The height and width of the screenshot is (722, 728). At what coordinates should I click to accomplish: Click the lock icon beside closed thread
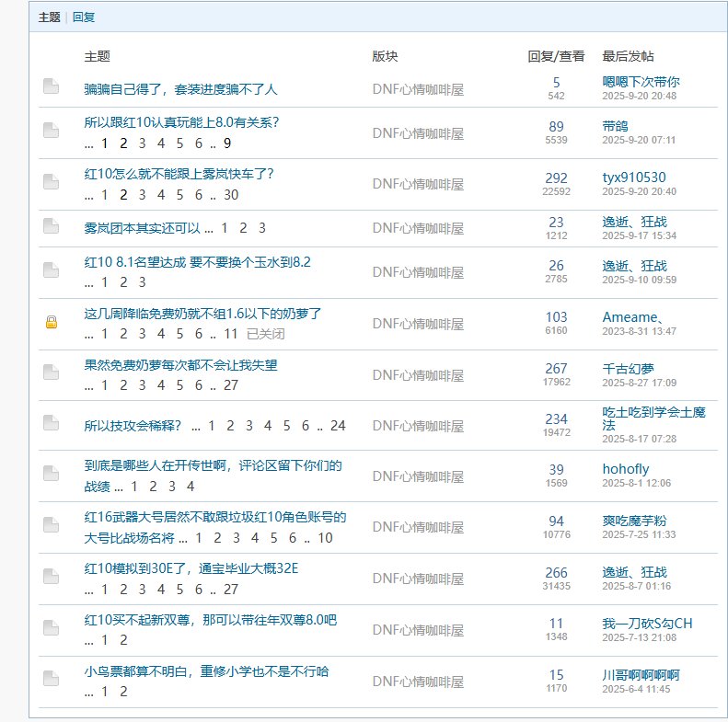(x=52, y=322)
